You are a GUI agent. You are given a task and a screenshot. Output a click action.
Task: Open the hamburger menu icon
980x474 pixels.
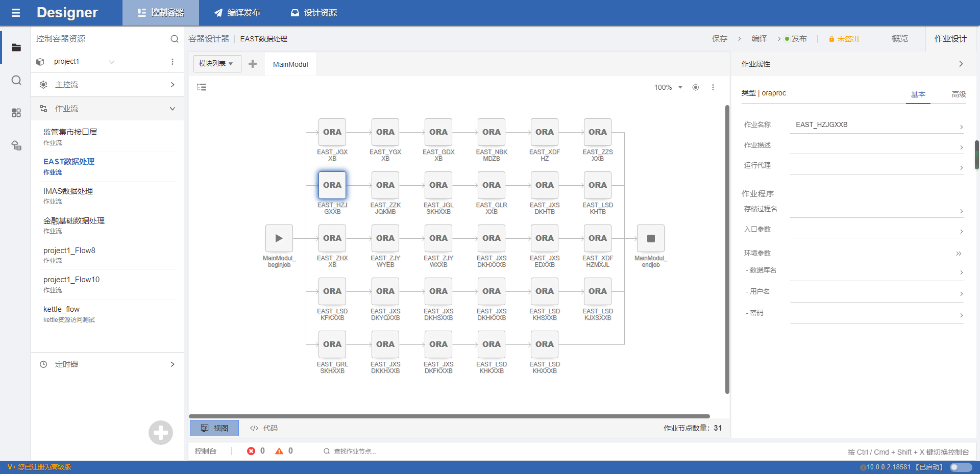pos(16,13)
